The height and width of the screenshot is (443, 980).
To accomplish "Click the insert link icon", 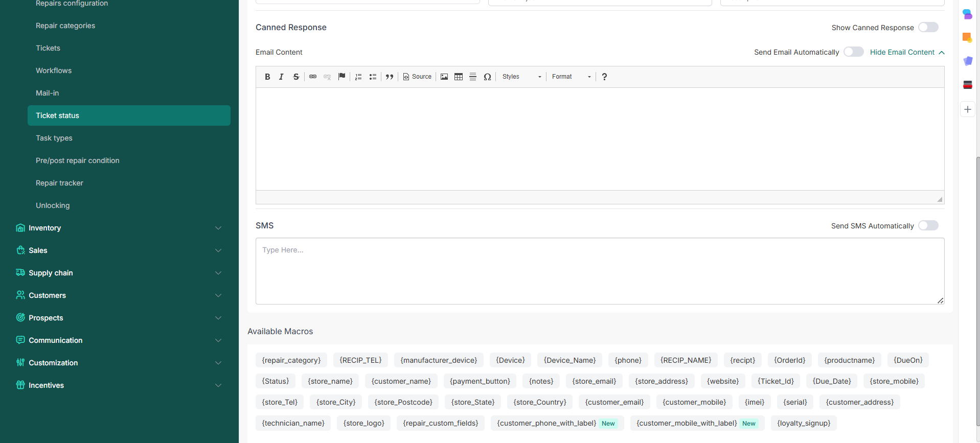I will pos(313,77).
